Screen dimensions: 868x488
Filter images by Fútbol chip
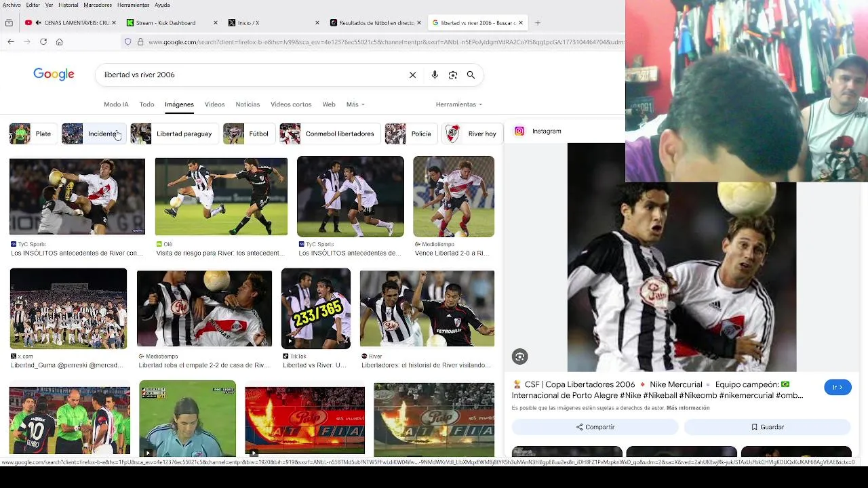point(248,134)
